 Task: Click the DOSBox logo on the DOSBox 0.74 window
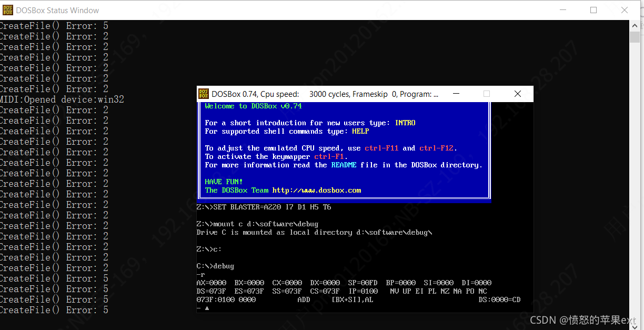pyautogui.click(x=204, y=94)
